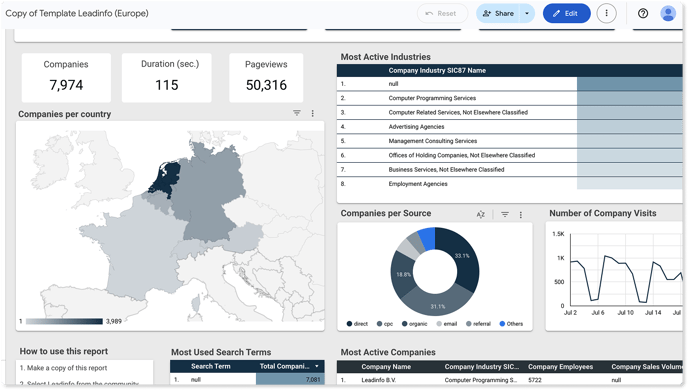Toggle the organic legend entry
The height and width of the screenshot is (390, 688).
tap(415, 324)
